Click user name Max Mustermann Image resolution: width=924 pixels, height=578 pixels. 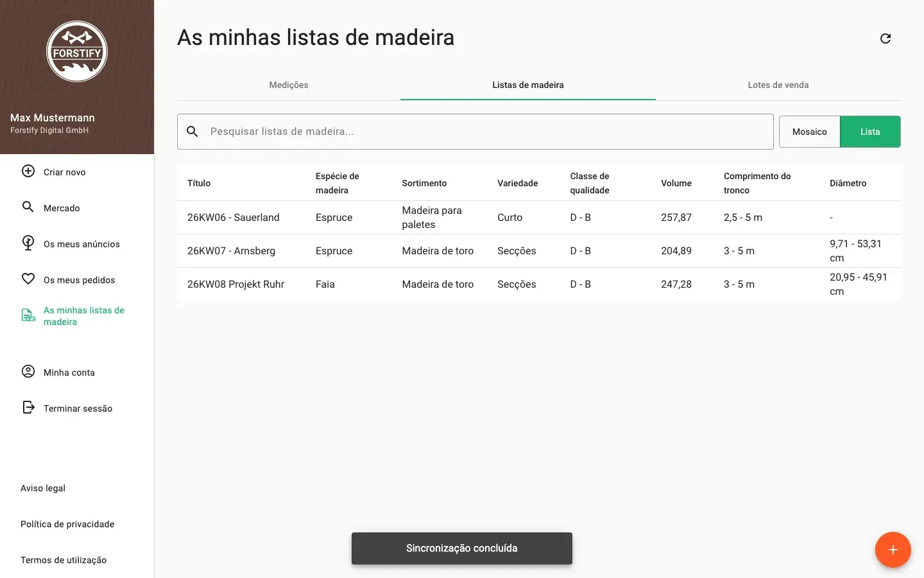click(53, 118)
